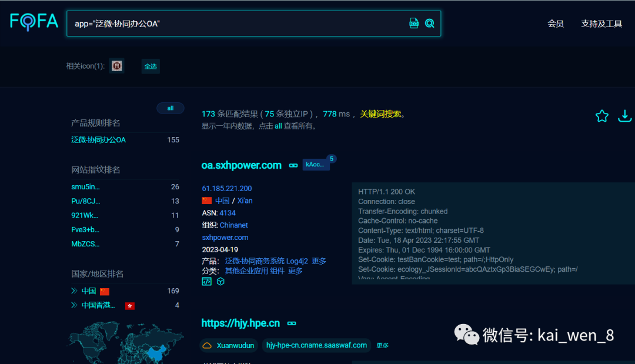The height and width of the screenshot is (364, 635).
Task: Favorite the search with star icon
Action: pyautogui.click(x=602, y=116)
